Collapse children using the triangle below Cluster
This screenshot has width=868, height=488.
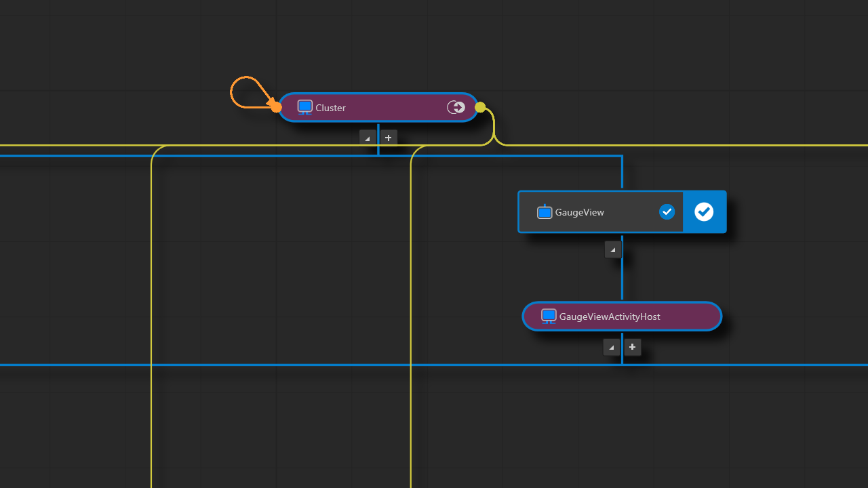coord(368,138)
